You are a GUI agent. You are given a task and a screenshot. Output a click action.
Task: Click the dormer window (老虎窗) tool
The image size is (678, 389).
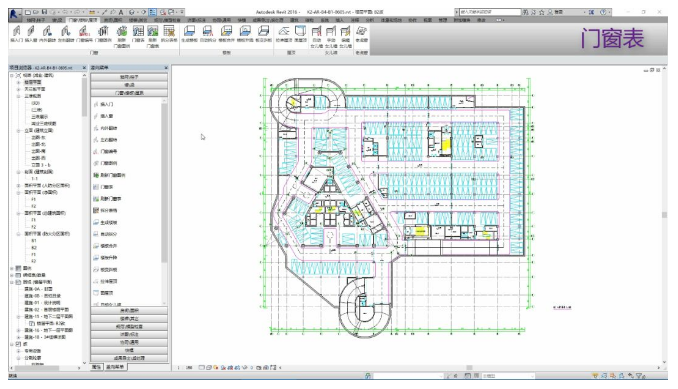coord(361,34)
